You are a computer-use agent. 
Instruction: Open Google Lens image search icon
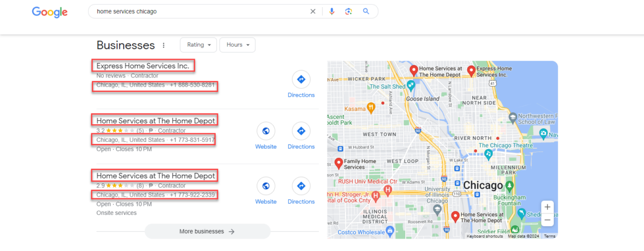tap(349, 11)
